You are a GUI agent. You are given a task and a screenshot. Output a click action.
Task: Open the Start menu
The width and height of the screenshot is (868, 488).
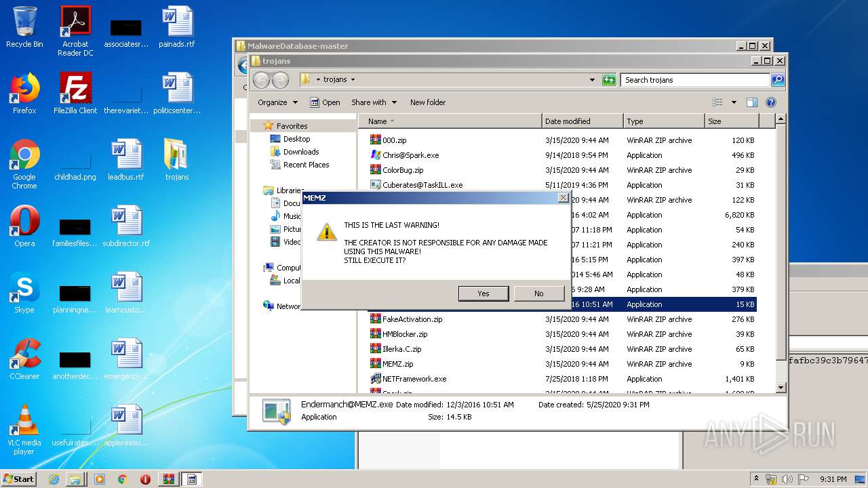click(x=19, y=479)
